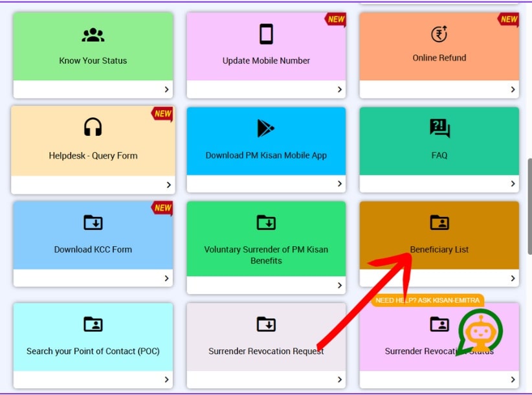Click the phone icon for Update Mobile Number
Image resolution: width=532 pixels, height=395 pixels.
(266, 34)
